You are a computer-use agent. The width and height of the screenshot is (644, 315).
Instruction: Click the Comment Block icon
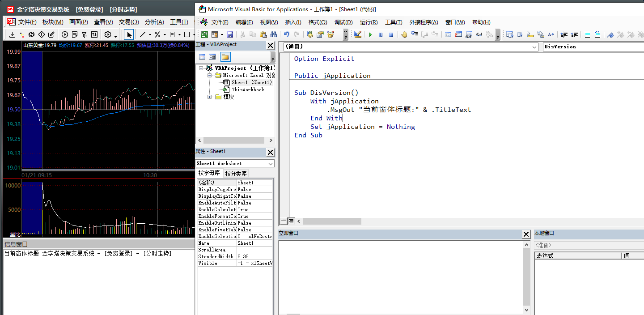tap(587, 34)
